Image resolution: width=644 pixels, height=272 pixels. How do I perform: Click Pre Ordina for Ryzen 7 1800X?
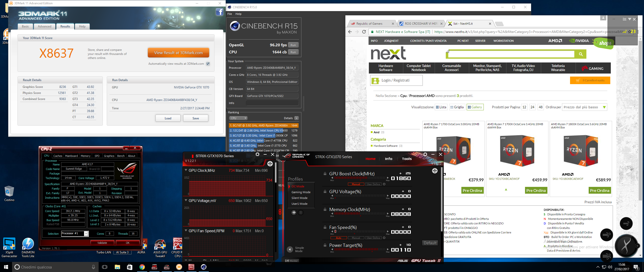tap(600, 191)
